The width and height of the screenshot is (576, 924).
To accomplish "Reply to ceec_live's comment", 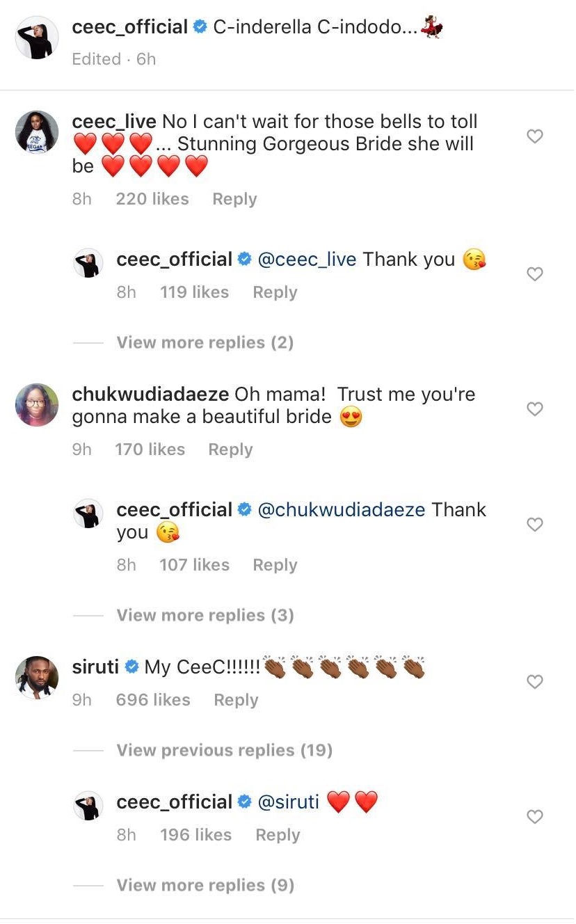I will [x=234, y=199].
